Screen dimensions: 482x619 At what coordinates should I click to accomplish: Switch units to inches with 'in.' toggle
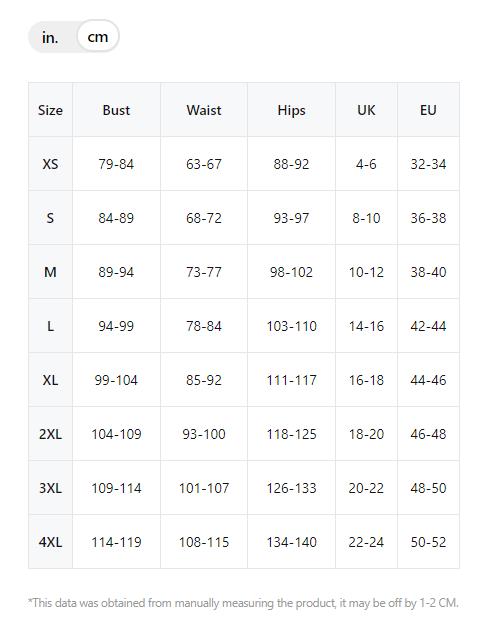coord(50,38)
